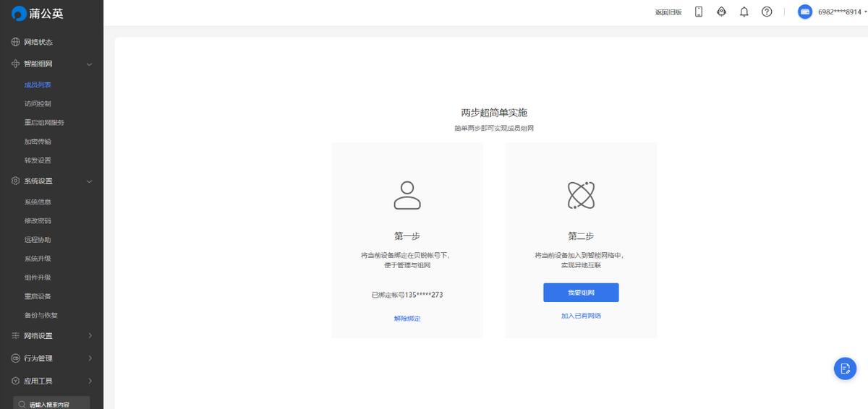The height and width of the screenshot is (409, 868).
Task: Open 转发设置 in sidebar
Action: (x=38, y=160)
